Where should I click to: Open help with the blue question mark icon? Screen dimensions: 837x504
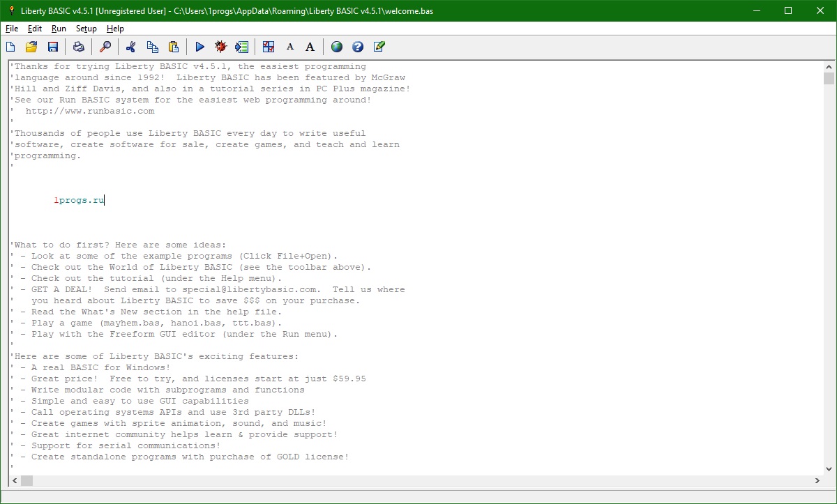pyautogui.click(x=358, y=47)
